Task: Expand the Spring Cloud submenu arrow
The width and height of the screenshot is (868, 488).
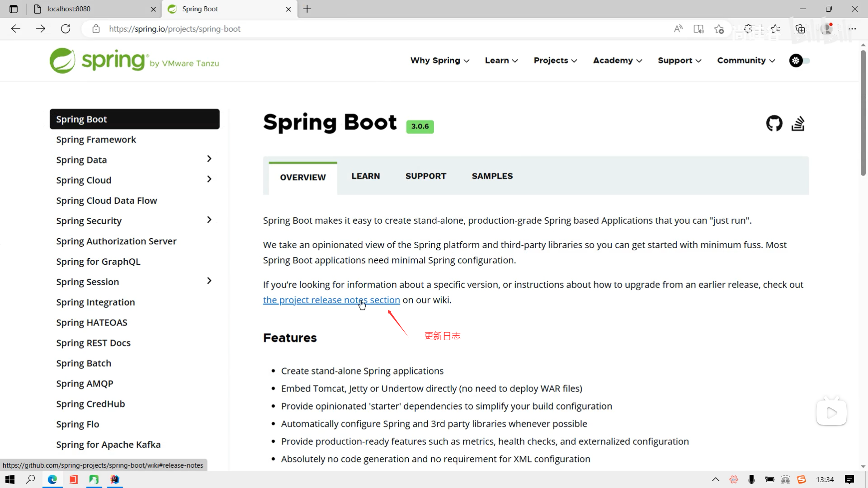Action: 209,179
